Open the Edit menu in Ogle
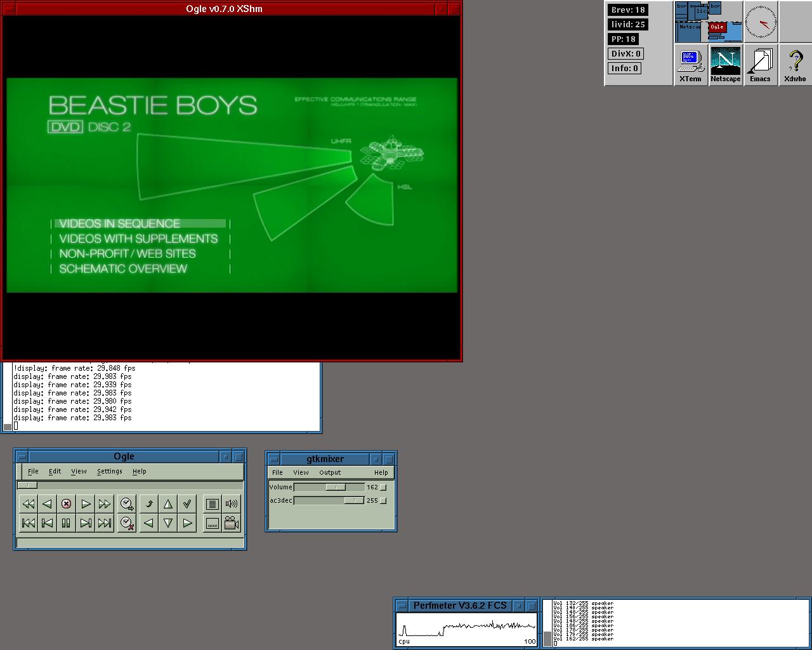 click(x=55, y=471)
